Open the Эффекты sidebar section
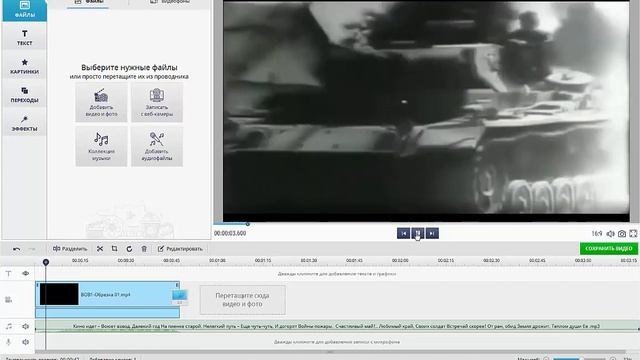Screen dimensions: 640x360 [24, 123]
